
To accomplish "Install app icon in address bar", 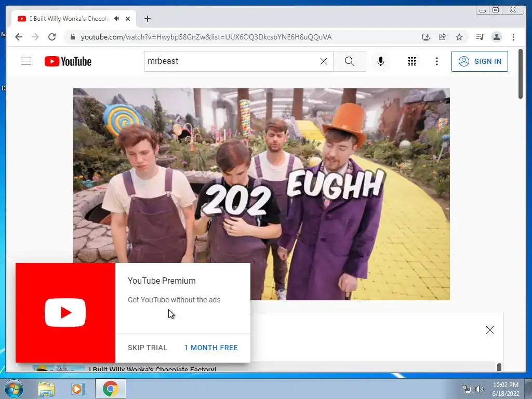I will [426, 37].
